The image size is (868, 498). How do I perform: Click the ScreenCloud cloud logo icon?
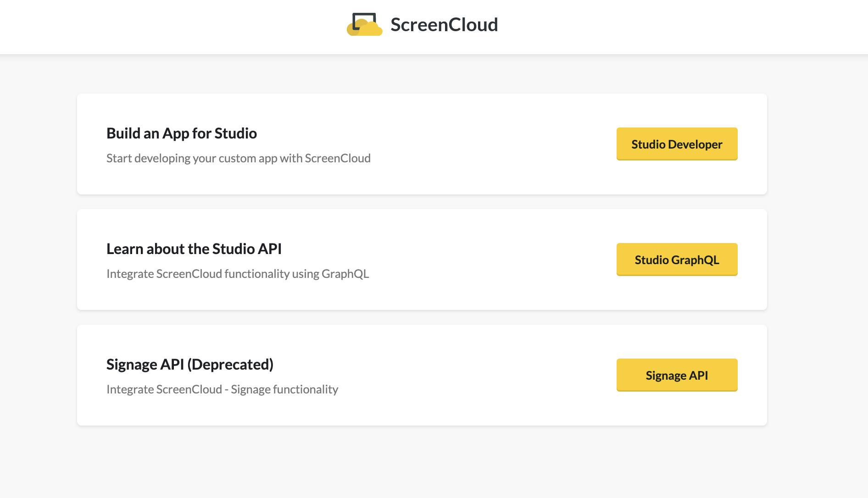pyautogui.click(x=364, y=24)
